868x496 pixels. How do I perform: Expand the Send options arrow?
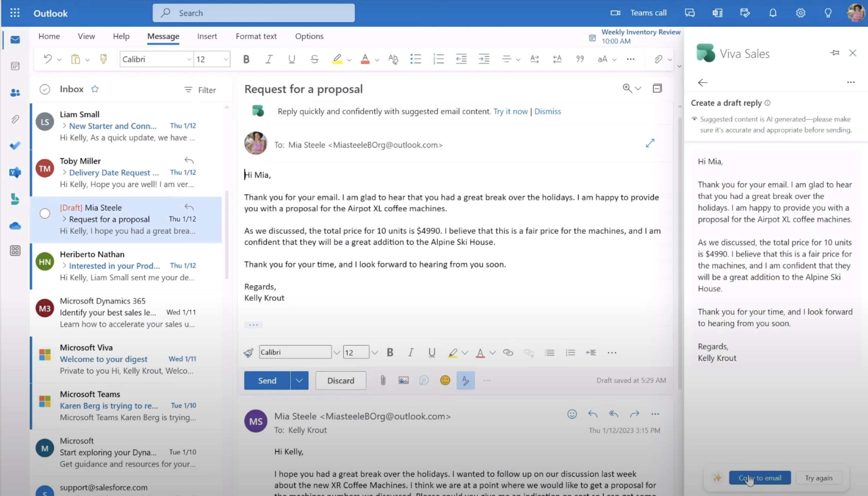coord(299,380)
